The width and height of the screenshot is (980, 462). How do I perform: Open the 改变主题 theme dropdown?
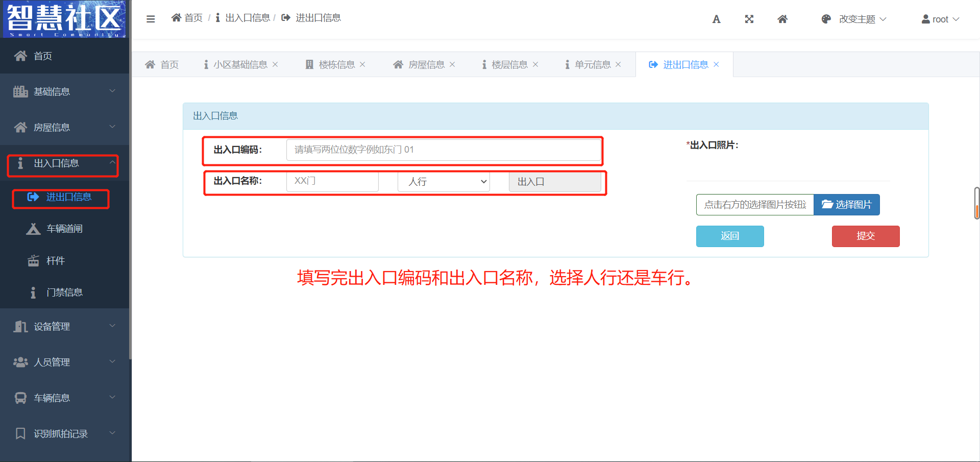pyautogui.click(x=854, y=19)
